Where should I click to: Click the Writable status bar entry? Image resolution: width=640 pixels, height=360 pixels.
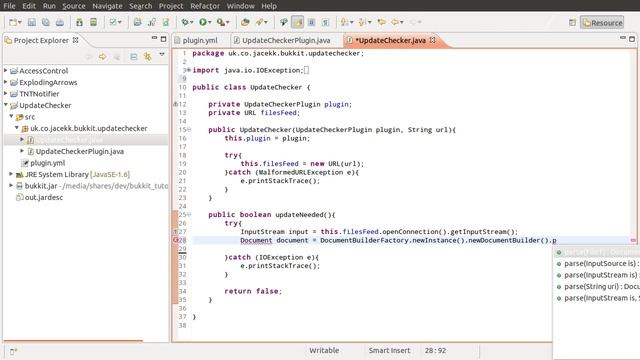(x=324, y=351)
